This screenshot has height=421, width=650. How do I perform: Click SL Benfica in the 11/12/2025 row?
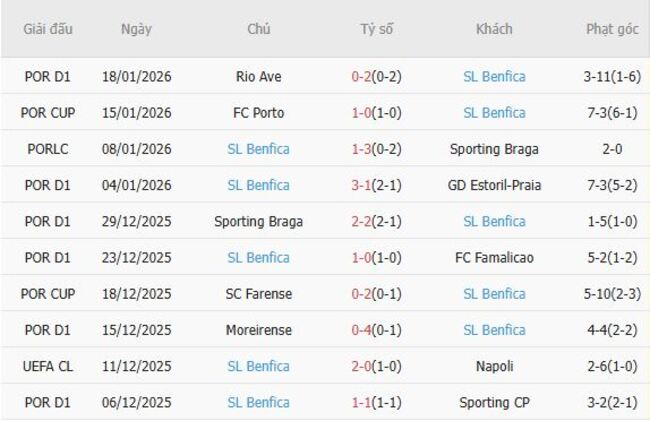click(258, 366)
